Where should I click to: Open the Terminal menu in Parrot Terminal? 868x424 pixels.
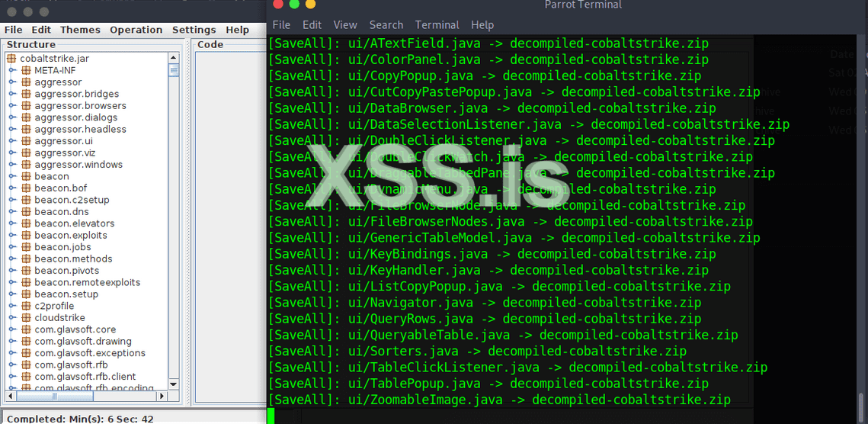[x=437, y=25]
